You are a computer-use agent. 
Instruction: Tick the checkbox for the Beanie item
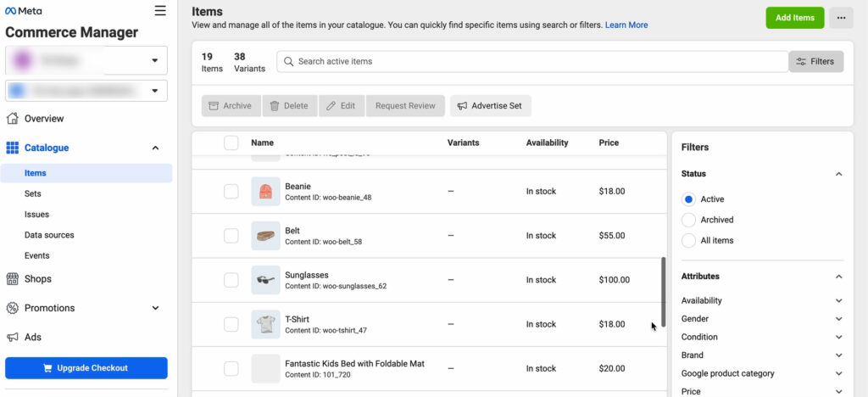pyautogui.click(x=231, y=192)
